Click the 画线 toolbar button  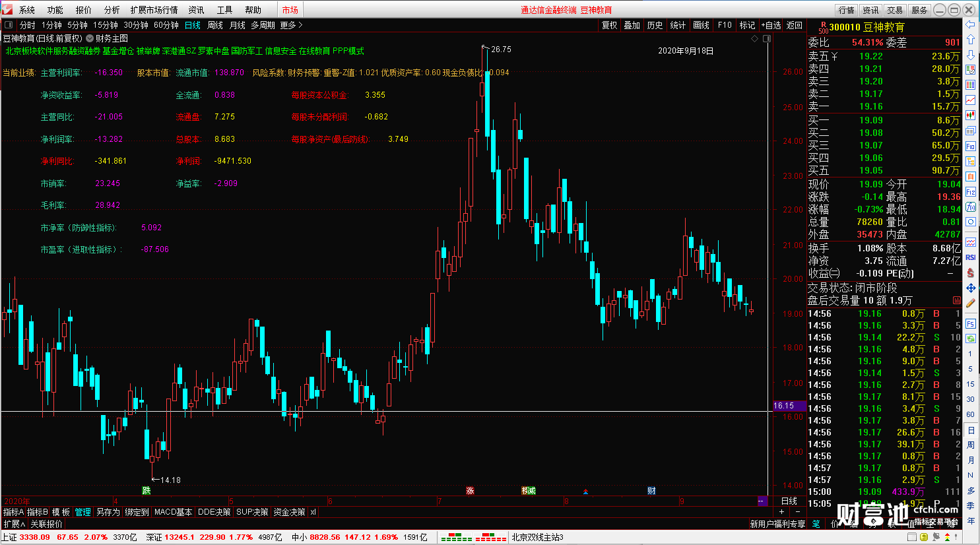[x=701, y=25]
